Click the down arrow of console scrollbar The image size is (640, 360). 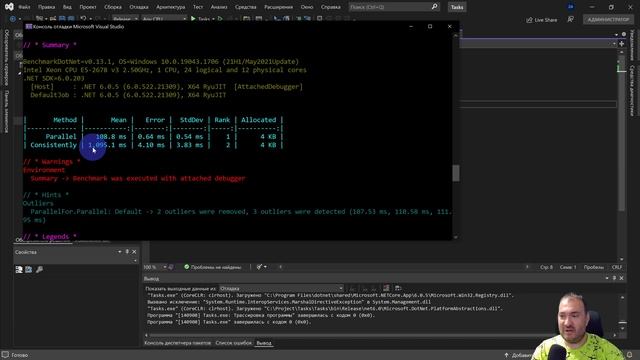pyautogui.click(x=456, y=237)
